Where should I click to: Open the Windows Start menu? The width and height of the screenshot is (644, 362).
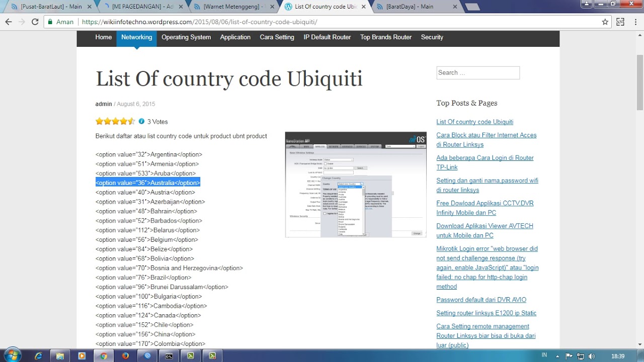[x=12, y=355]
